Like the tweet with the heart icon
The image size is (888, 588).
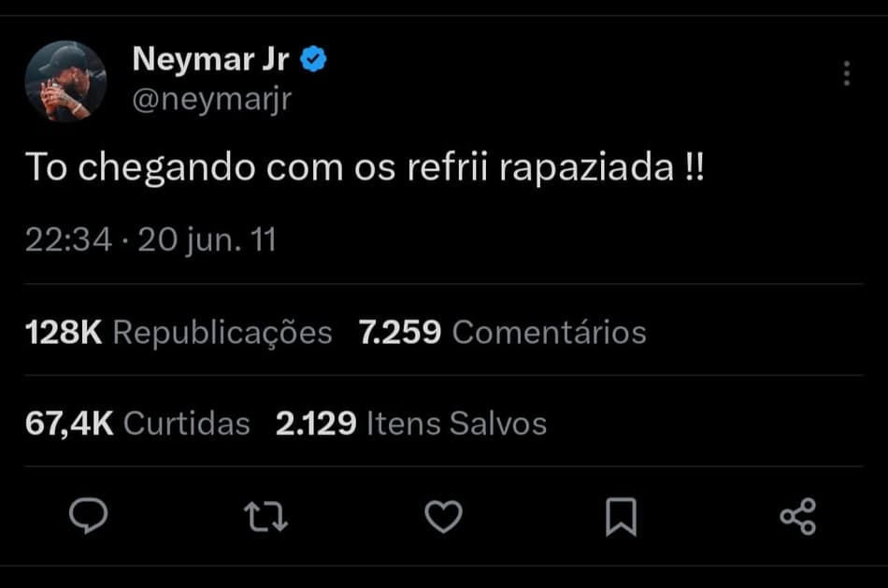tap(443, 516)
